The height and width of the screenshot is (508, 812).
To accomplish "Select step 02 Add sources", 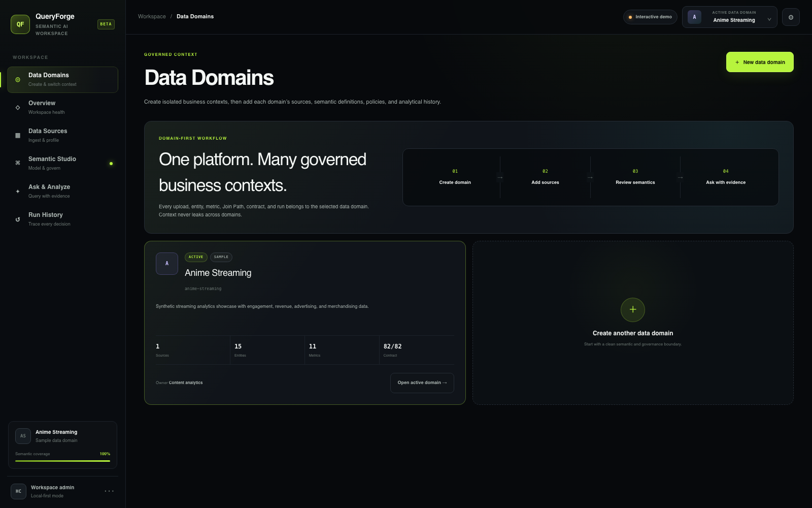I will (x=545, y=177).
